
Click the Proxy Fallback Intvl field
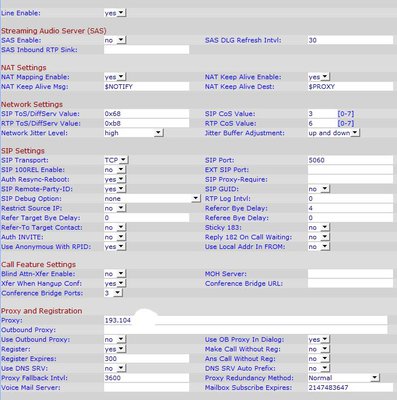point(146,378)
